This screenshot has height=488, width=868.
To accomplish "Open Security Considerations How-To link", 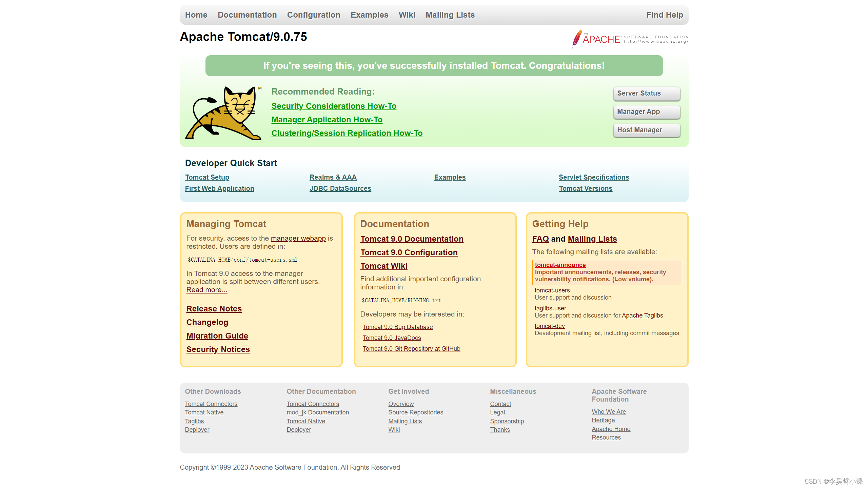I will coord(334,106).
